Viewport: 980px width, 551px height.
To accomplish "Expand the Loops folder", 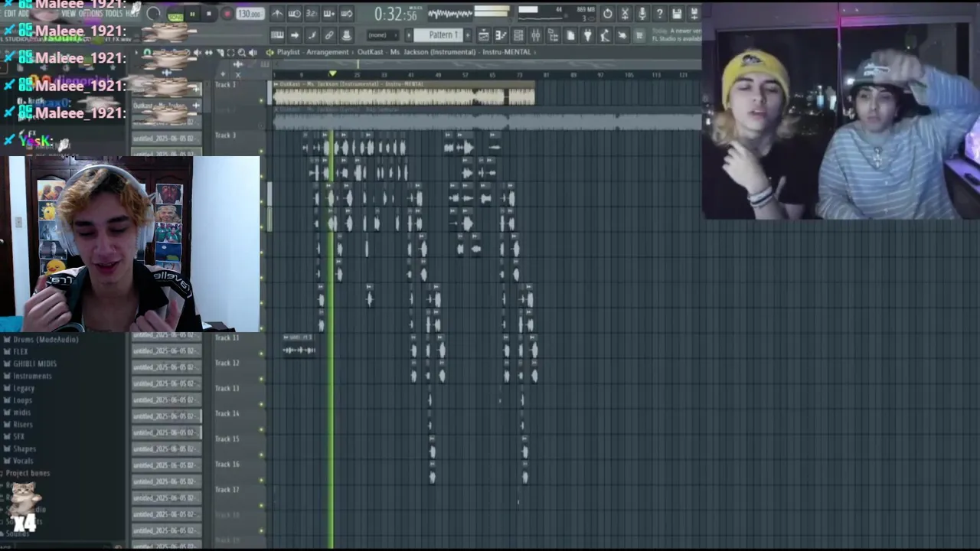I will [23, 400].
